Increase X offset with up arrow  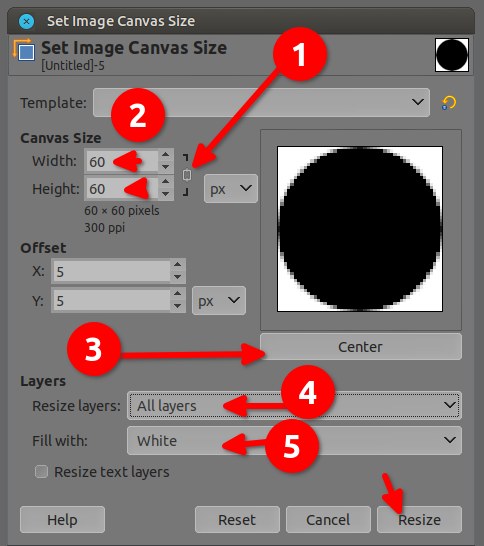pyautogui.click(x=178, y=265)
